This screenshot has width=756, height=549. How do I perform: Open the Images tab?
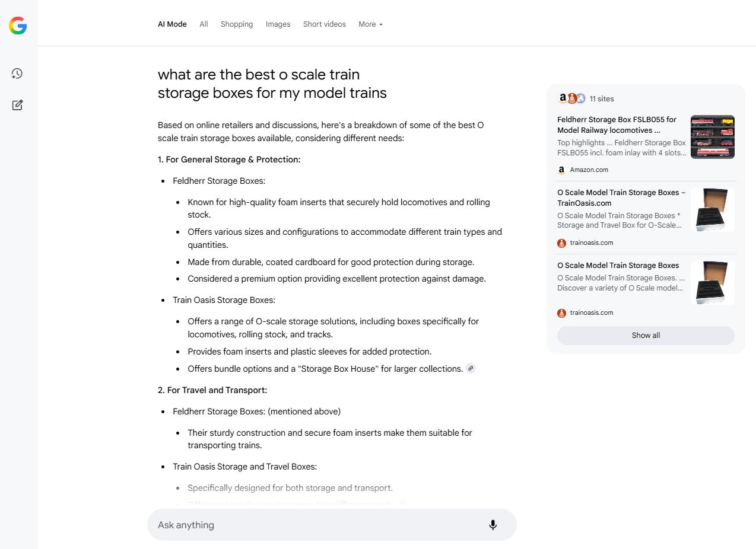(x=278, y=24)
